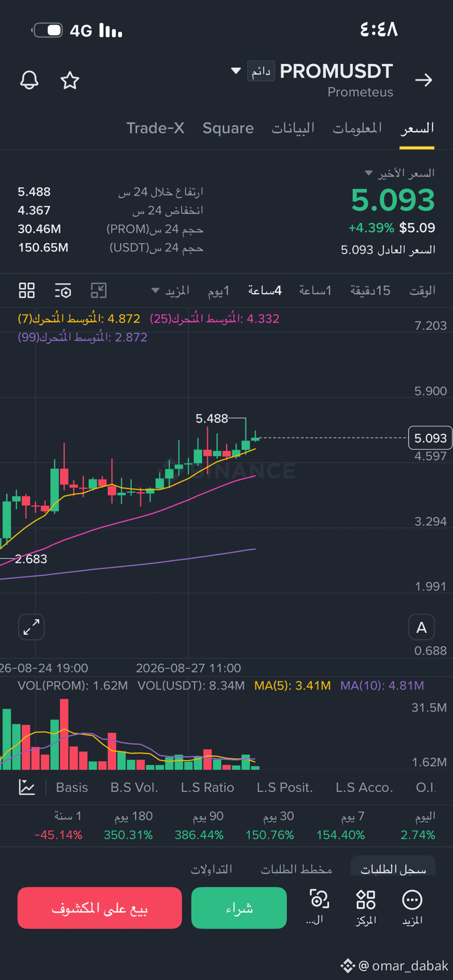Tap the green شراء buy button
The height and width of the screenshot is (980, 453).
pyautogui.click(x=239, y=908)
